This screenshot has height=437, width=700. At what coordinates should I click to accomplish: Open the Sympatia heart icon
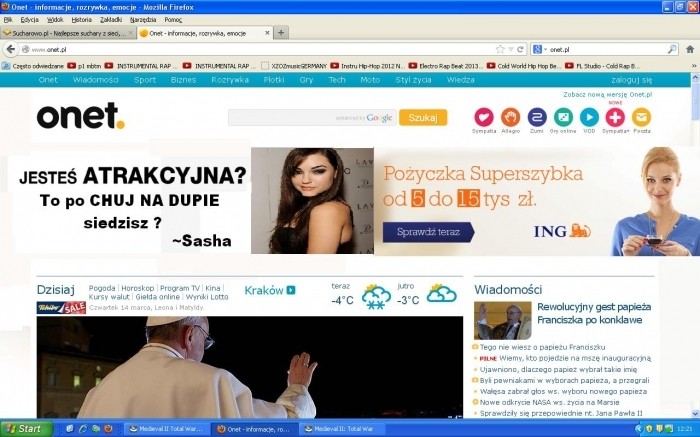coord(484,117)
